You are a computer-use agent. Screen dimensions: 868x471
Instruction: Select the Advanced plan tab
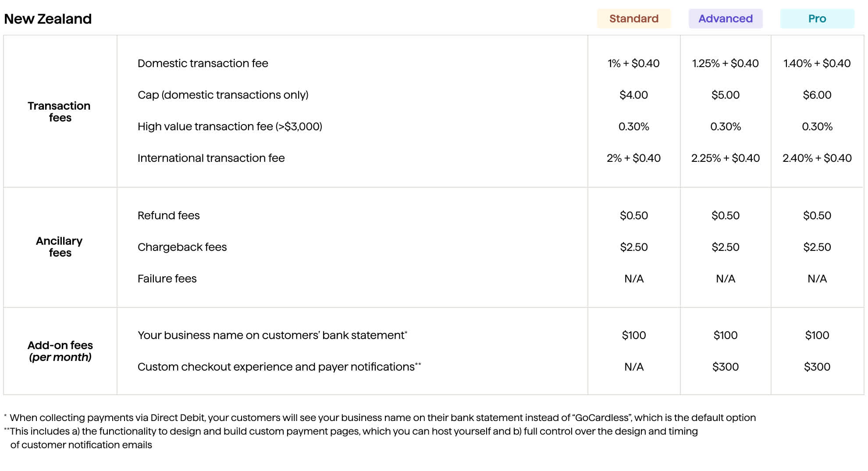point(725,19)
